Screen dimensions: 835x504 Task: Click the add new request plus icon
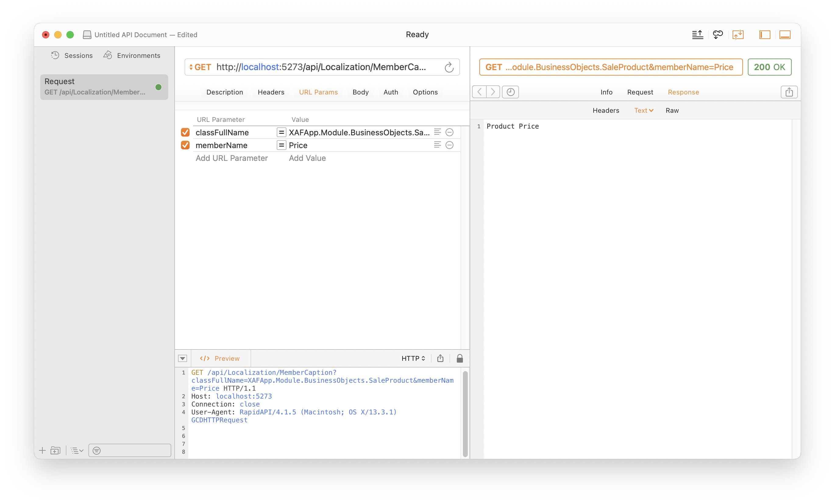click(x=42, y=450)
